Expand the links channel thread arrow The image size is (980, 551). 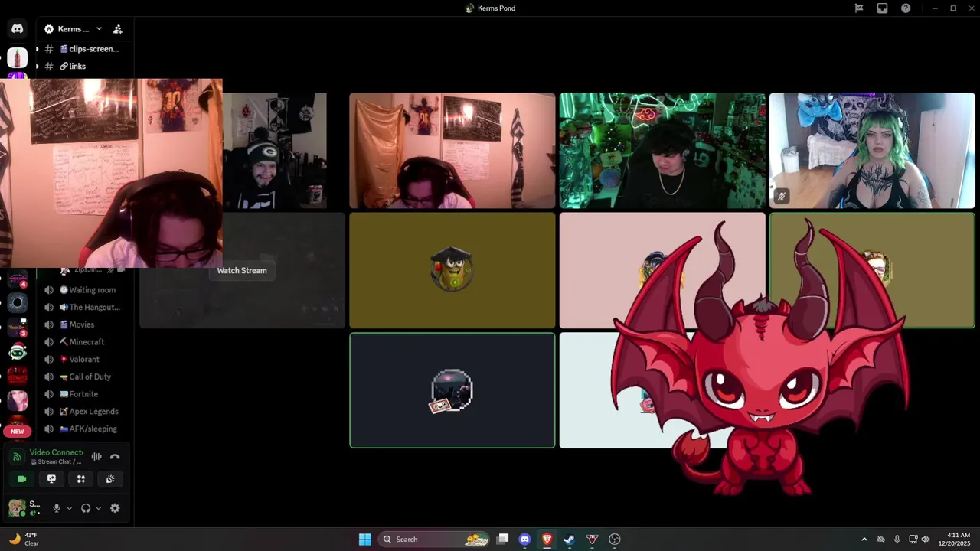[37, 67]
